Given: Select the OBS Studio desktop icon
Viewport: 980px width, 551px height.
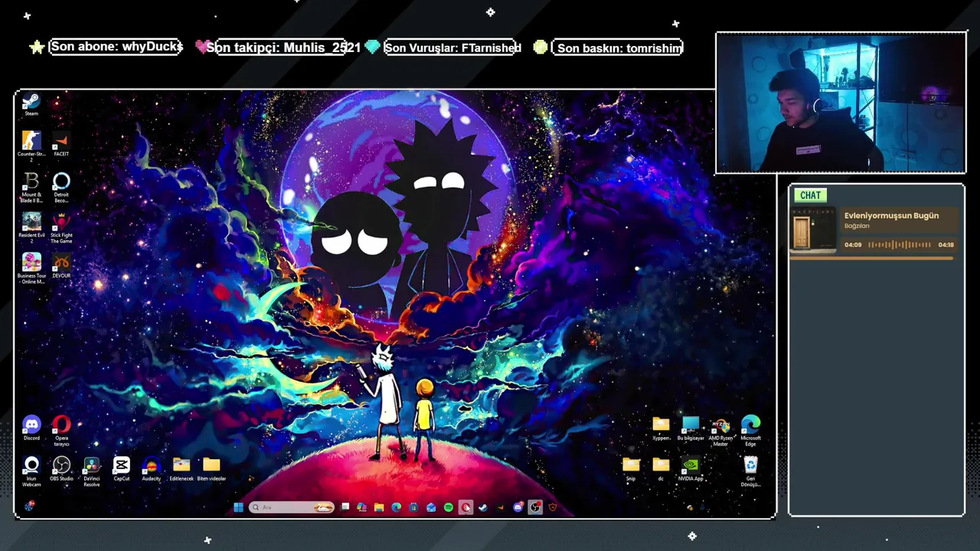Looking at the screenshot, I should [61, 468].
